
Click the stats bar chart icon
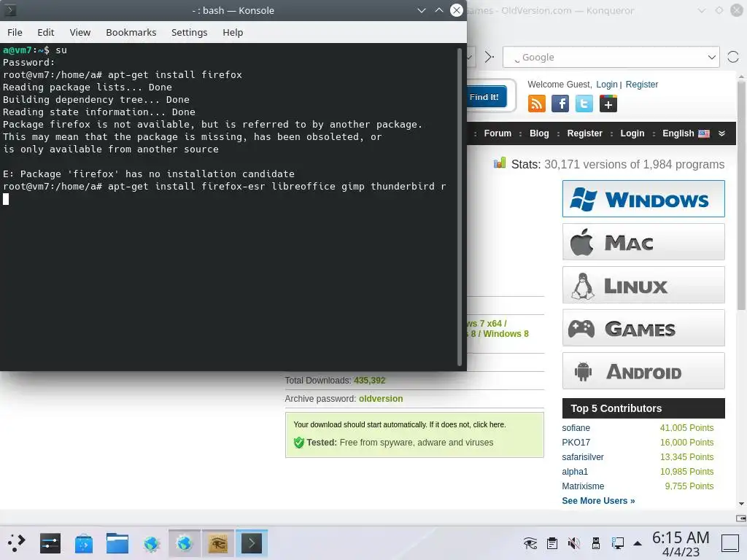[499, 163]
